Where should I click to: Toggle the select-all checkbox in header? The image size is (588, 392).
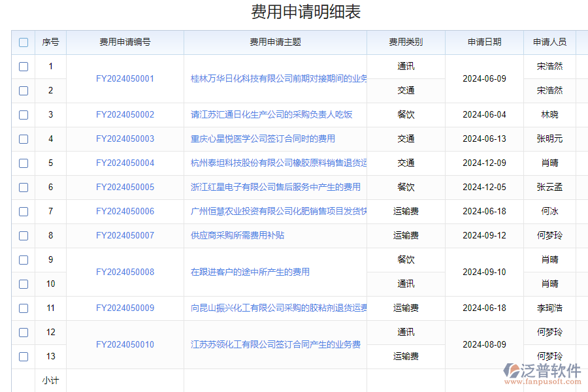click(24, 42)
